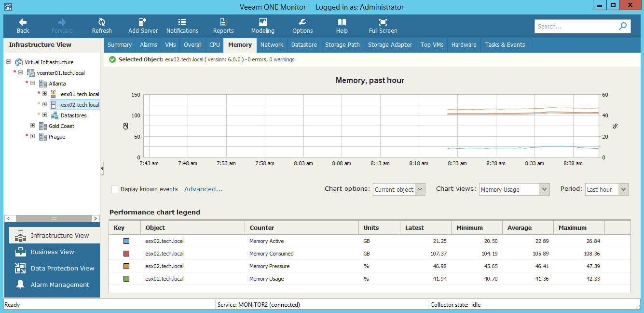Open the Business View pane
644x313 pixels.
[x=52, y=252]
